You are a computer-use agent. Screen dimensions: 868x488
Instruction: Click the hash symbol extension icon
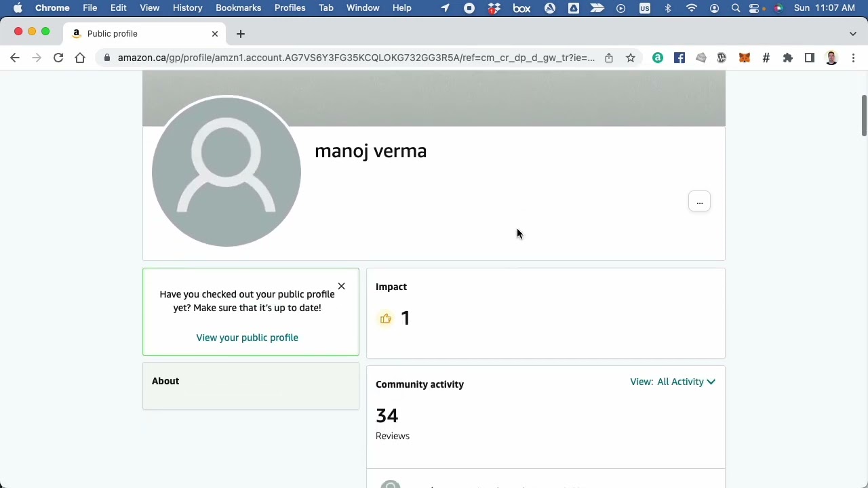click(766, 58)
